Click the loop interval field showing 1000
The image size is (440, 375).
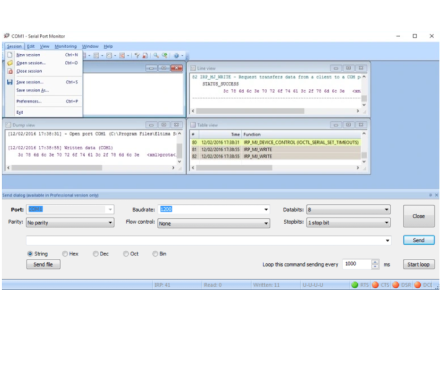coord(357,264)
